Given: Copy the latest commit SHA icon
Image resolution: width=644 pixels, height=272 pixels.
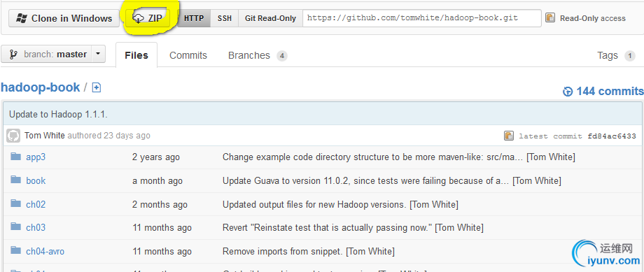Looking at the screenshot, I should pos(509,136).
